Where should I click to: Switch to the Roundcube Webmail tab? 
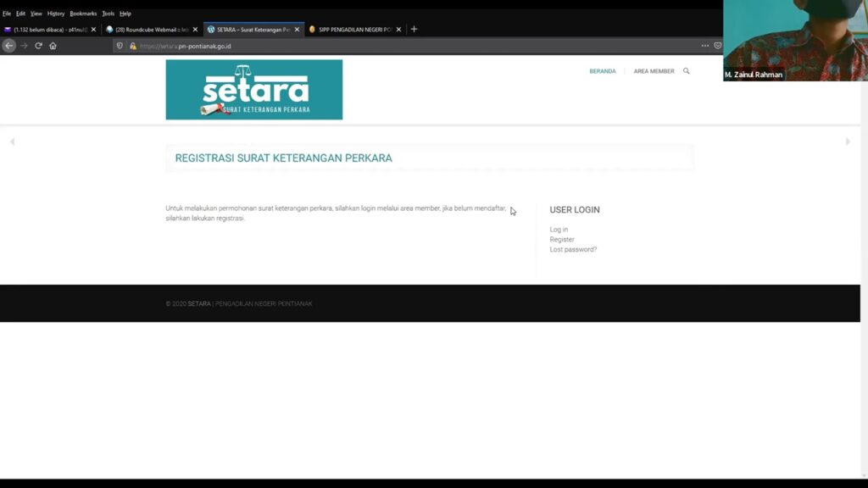tap(146, 30)
